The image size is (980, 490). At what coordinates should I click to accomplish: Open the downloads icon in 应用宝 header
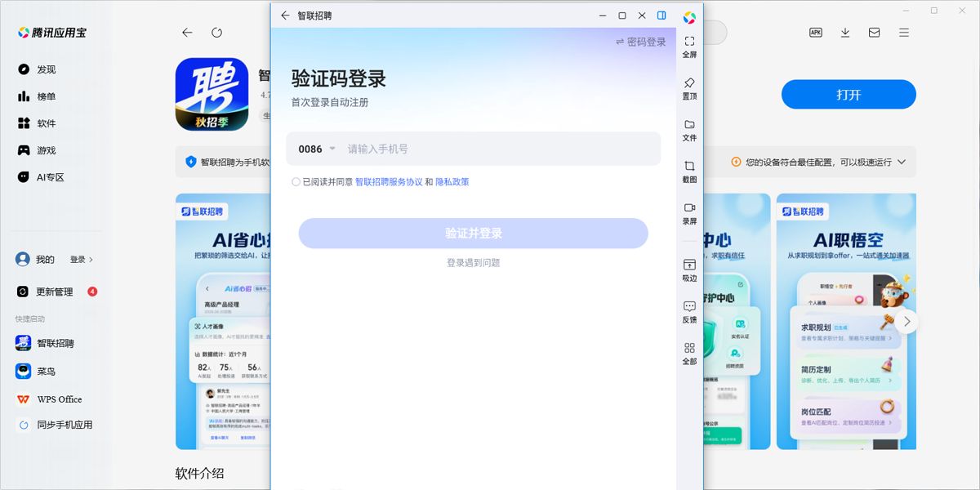pyautogui.click(x=845, y=33)
